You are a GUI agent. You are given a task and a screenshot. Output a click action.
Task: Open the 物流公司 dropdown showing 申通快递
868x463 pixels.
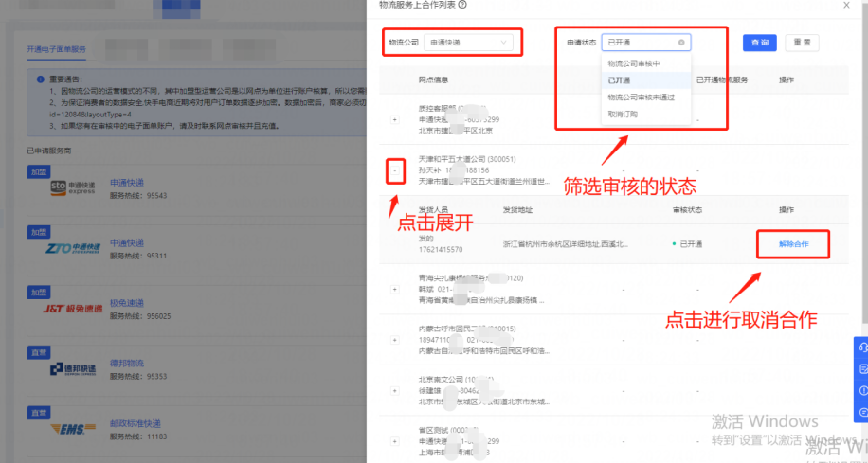468,43
